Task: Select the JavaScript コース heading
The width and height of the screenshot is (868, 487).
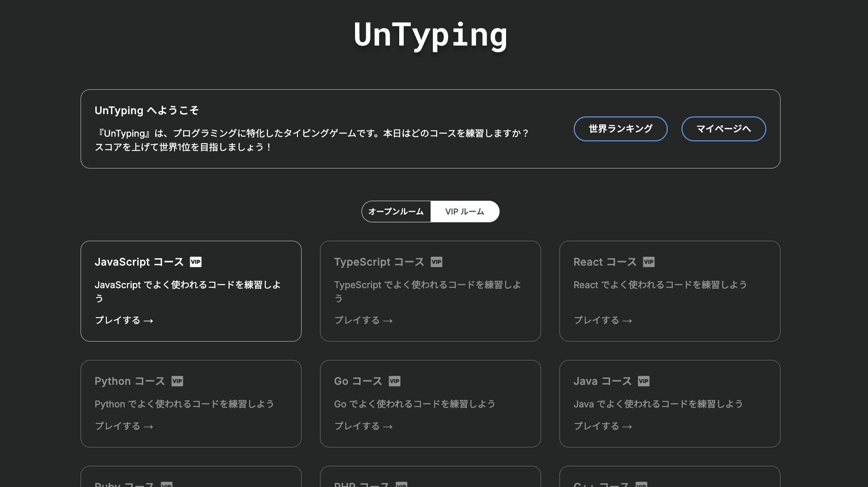Action: pyautogui.click(x=139, y=262)
